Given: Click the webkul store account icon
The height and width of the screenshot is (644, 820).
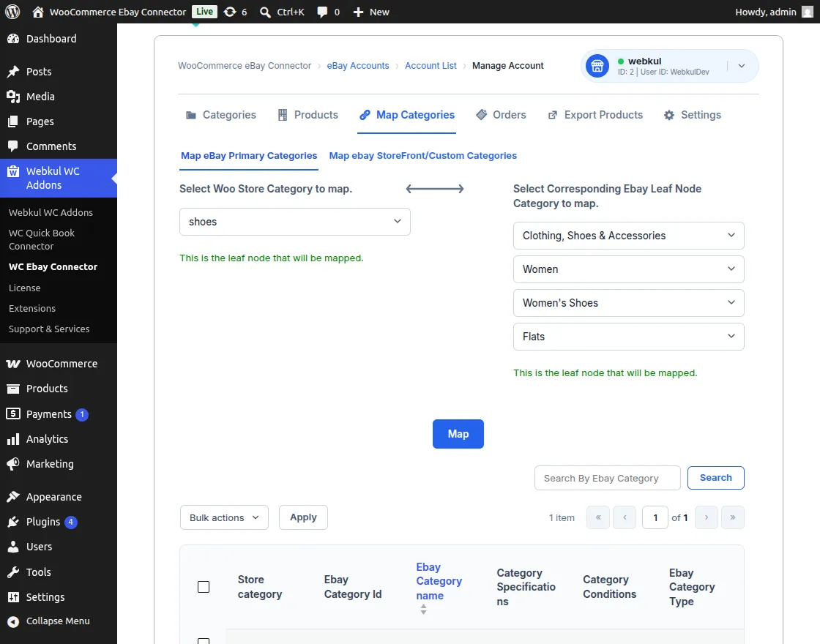Looking at the screenshot, I should 597,66.
